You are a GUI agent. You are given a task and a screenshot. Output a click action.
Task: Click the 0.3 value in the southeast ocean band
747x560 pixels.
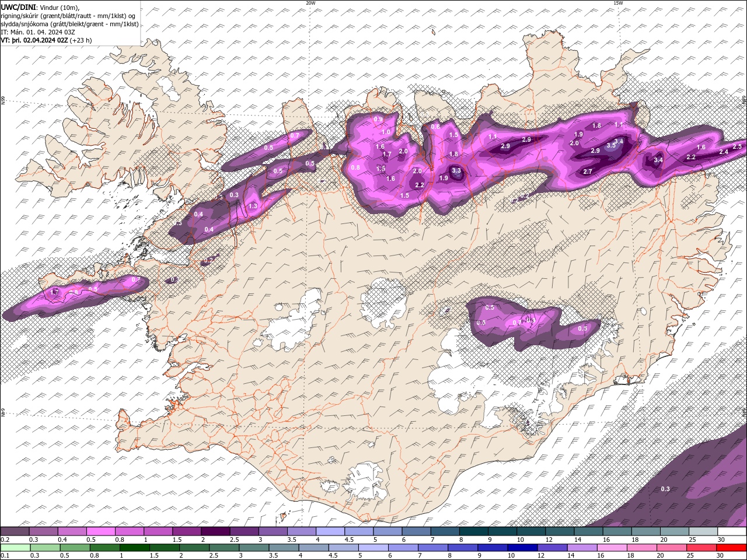coord(665,489)
